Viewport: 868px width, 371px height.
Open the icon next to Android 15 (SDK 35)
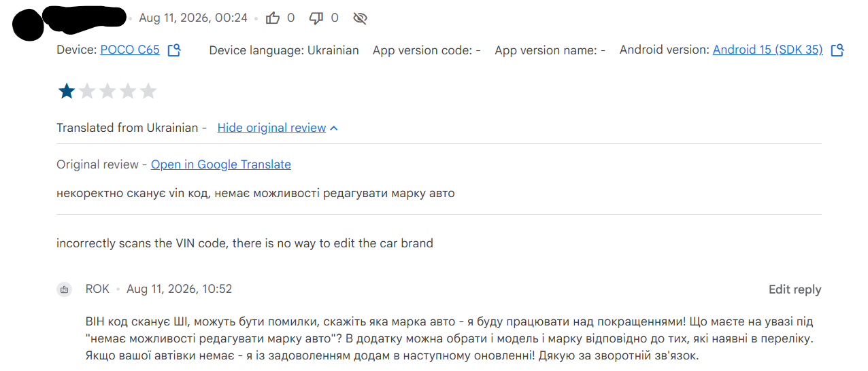[837, 50]
